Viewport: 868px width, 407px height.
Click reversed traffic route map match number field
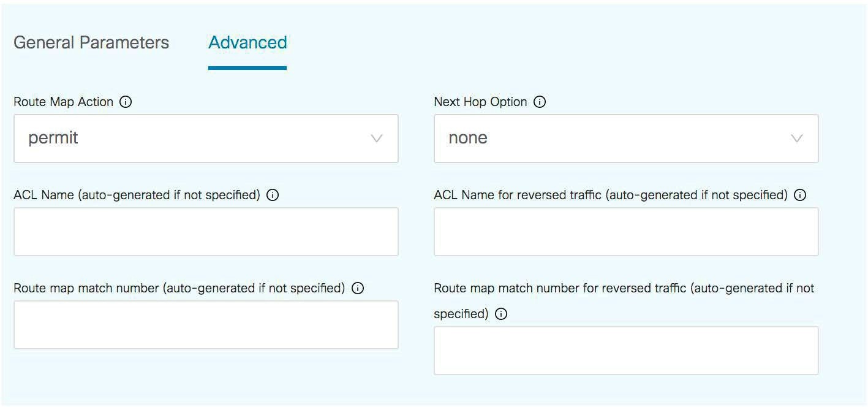point(626,351)
